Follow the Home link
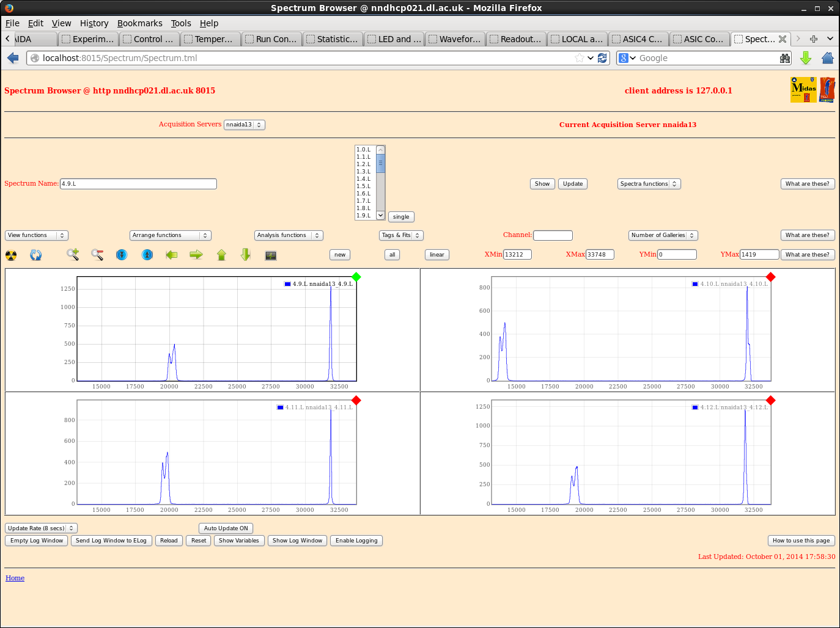840x628 pixels. tap(15, 578)
